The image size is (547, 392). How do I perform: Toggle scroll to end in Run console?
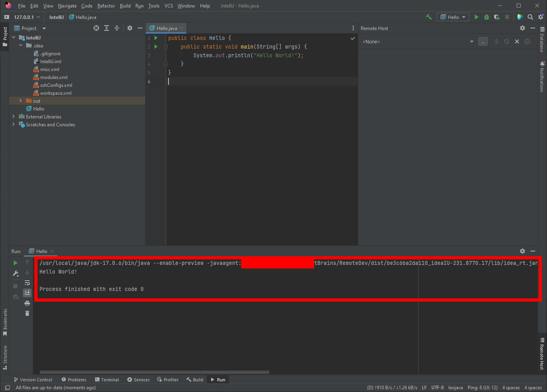click(27, 293)
